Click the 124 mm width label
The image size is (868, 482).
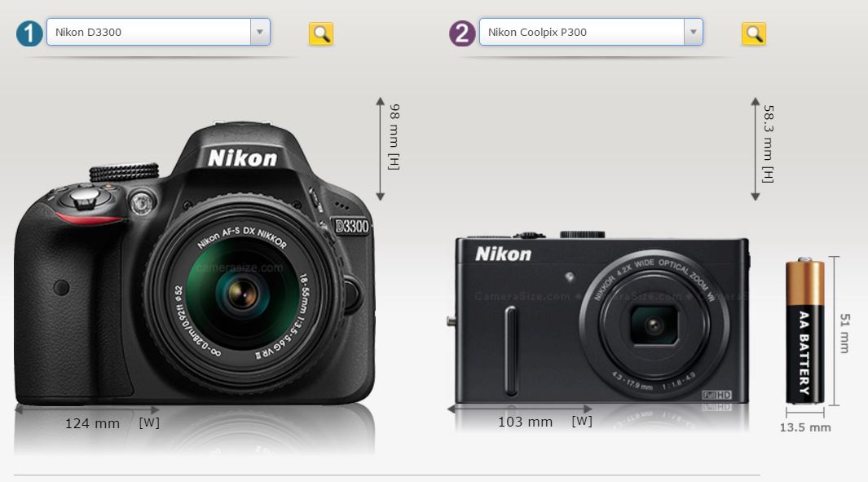pyautogui.click(x=92, y=423)
